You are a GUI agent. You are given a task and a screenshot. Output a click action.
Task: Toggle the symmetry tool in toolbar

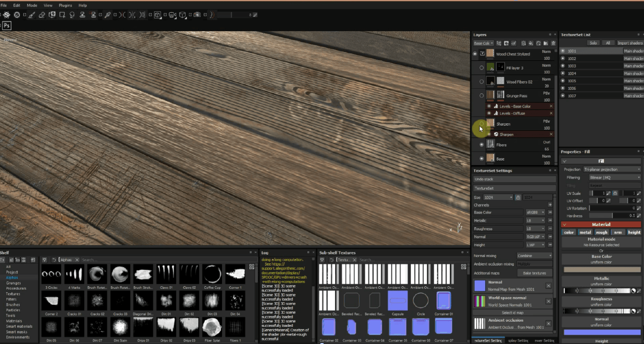coord(122,15)
